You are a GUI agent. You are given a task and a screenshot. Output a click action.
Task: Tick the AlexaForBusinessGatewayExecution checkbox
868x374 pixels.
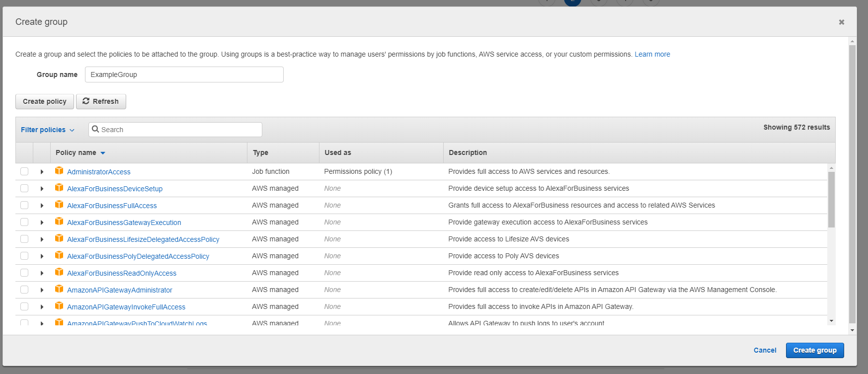(x=24, y=222)
